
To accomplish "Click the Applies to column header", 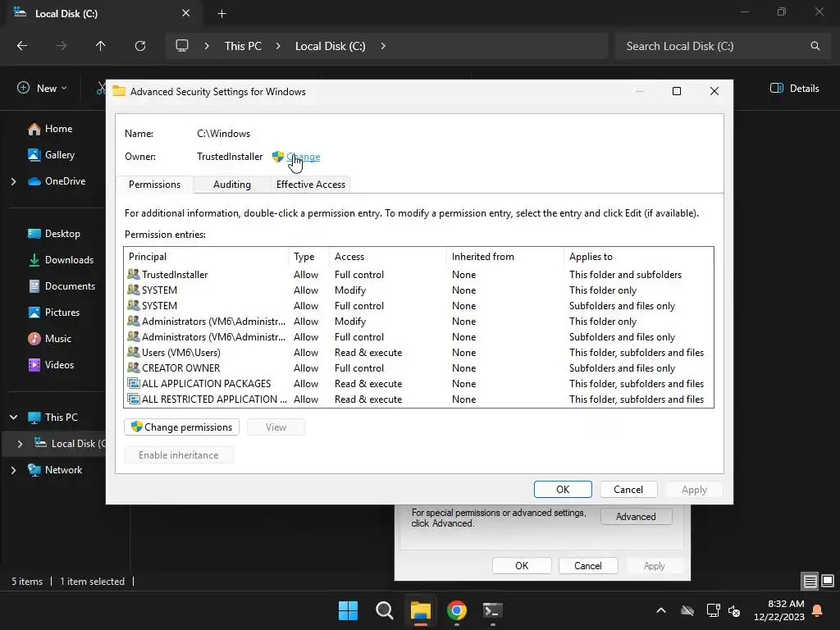I will [638, 257].
